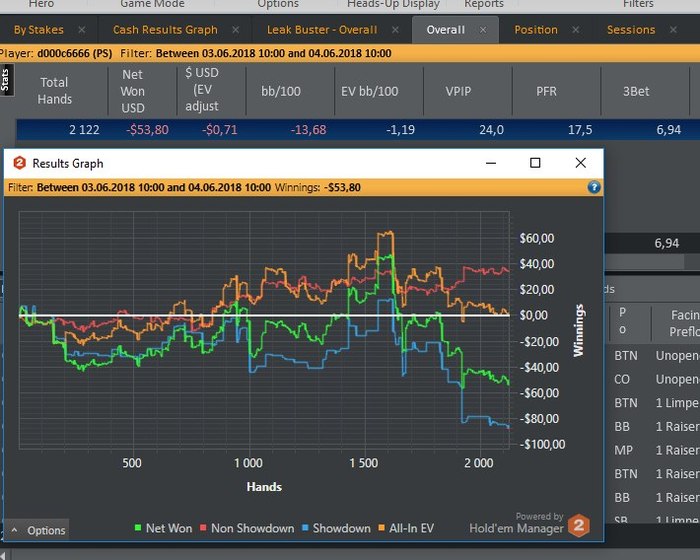Switch to Leak Buster - Overall tab
Screen dimensions: 700x560
point(322,30)
